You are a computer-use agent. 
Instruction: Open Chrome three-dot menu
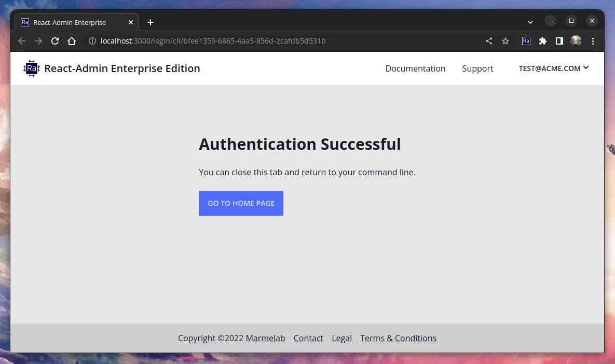593,41
